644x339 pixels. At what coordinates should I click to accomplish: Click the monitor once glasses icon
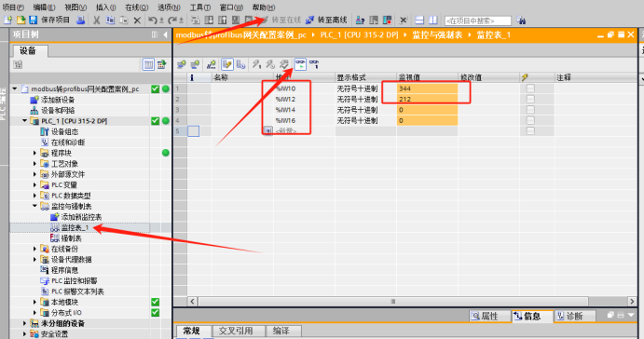(314, 64)
